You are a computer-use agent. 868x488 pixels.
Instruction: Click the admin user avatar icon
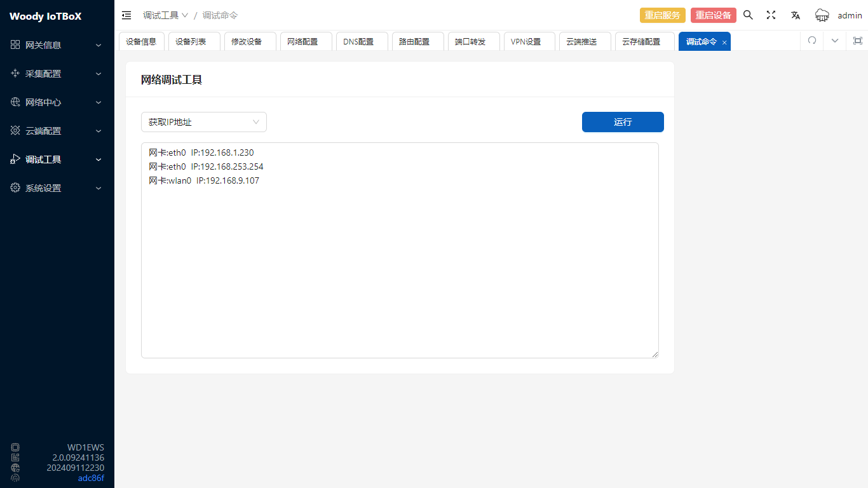(x=822, y=15)
